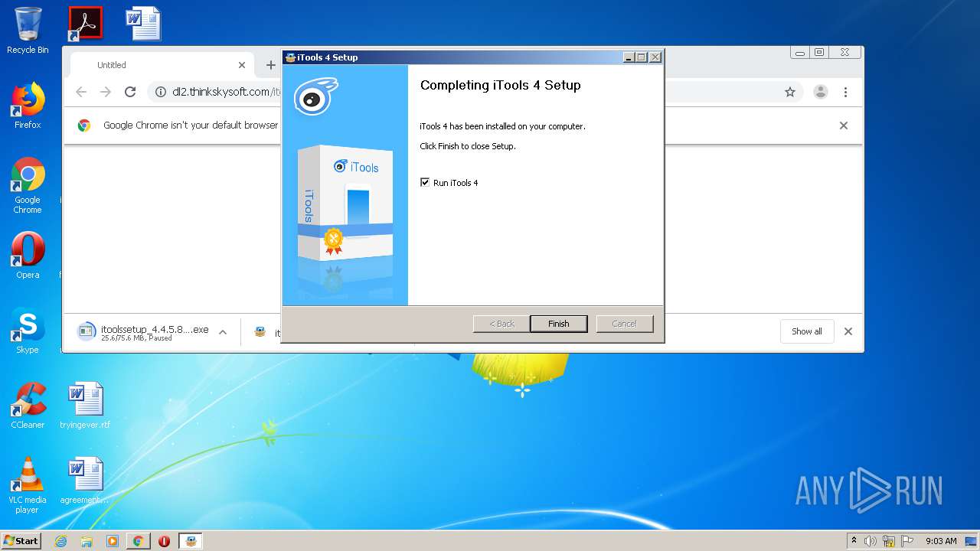Open network status tray icon
The image size is (980, 551).
click(889, 541)
